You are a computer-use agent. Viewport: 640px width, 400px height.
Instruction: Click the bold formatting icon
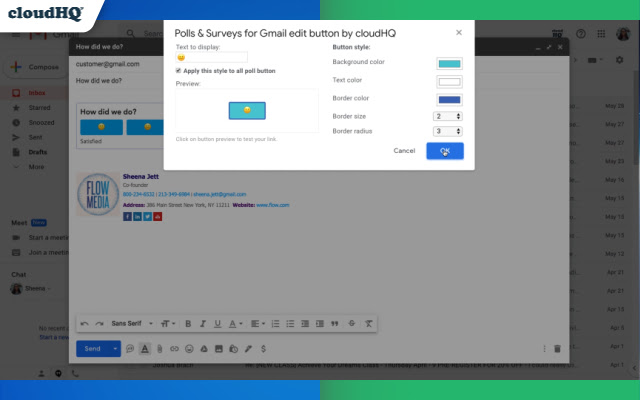[188, 324]
